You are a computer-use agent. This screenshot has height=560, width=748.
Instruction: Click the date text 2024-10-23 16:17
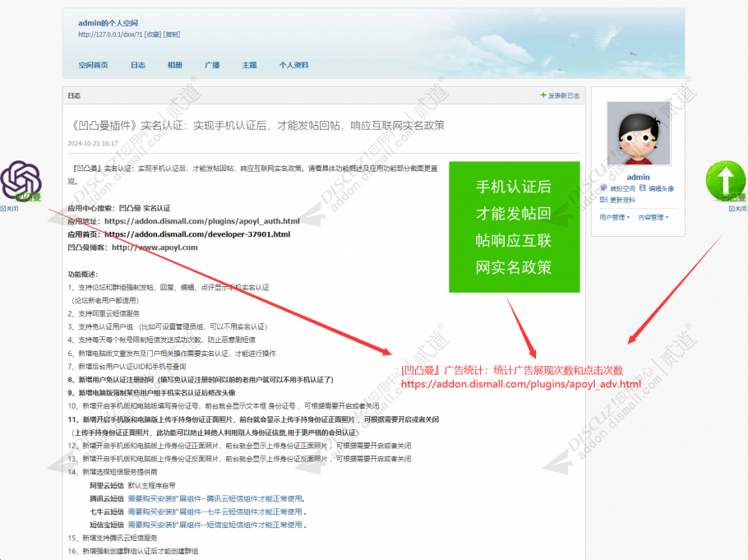point(93,143)
